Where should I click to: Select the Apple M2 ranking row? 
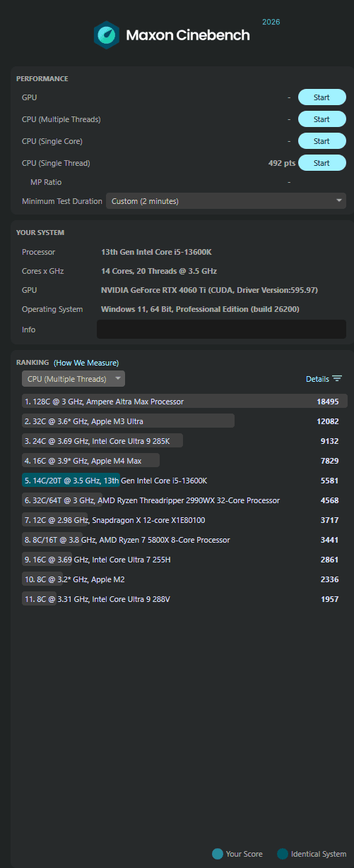(184, 579)
